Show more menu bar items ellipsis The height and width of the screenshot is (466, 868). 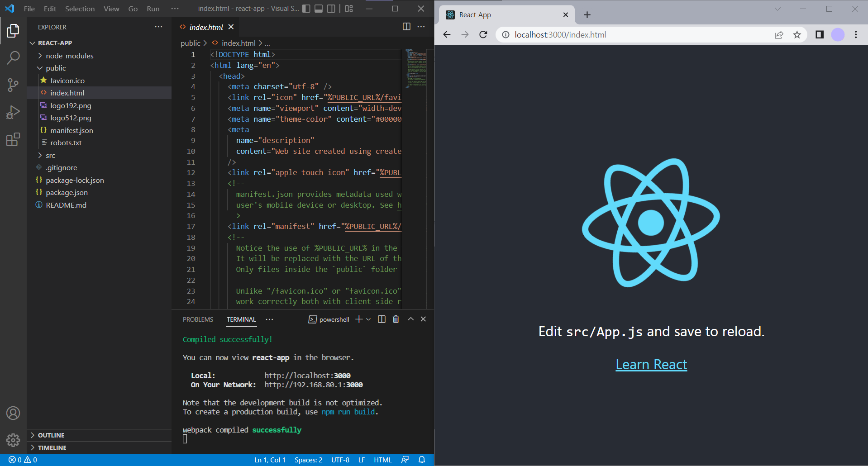coord(175,9)
